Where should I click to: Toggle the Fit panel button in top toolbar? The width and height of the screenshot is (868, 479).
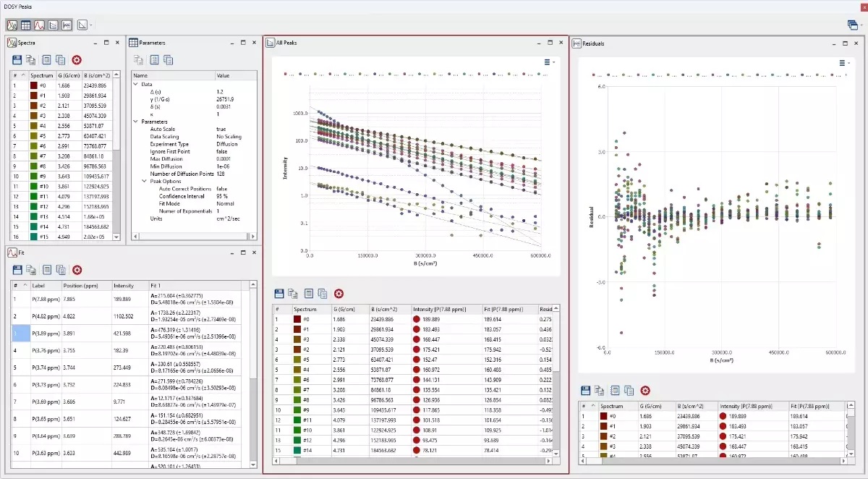[x=39, y=25]
